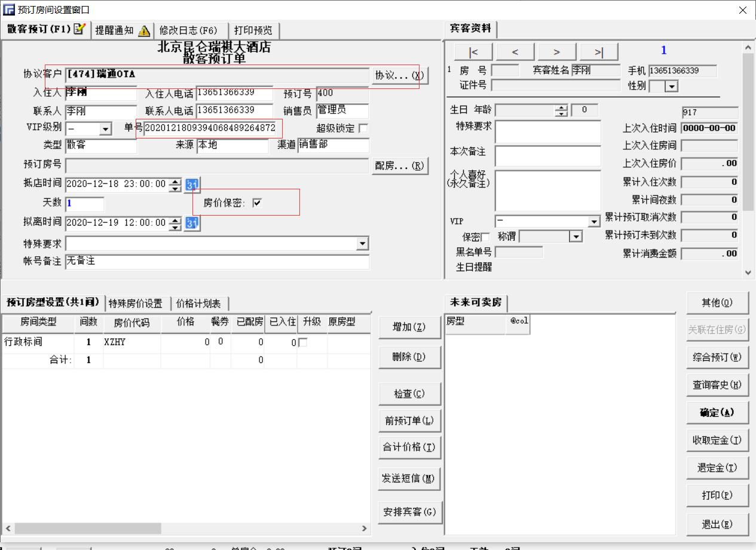Switch to the 修改日志(F6) tab
The height and width of the screenshot is (550, 756).
pos(189,30)
